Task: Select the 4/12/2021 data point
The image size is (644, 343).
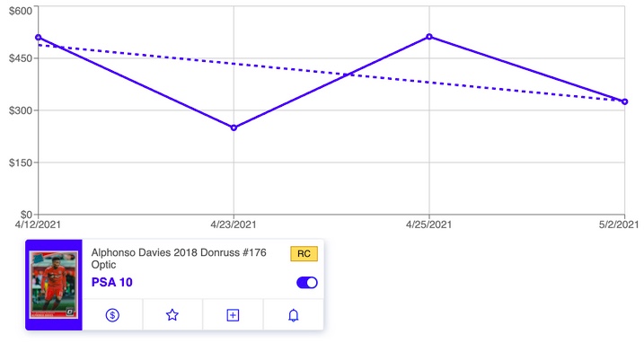Action: [x=39, y=38]
